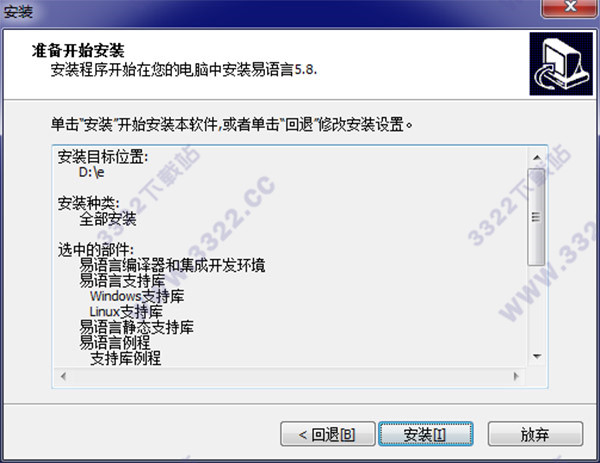Click the Linux支持库 component line
The width and height of the screenshot is (600, 463).
(126, 312)
